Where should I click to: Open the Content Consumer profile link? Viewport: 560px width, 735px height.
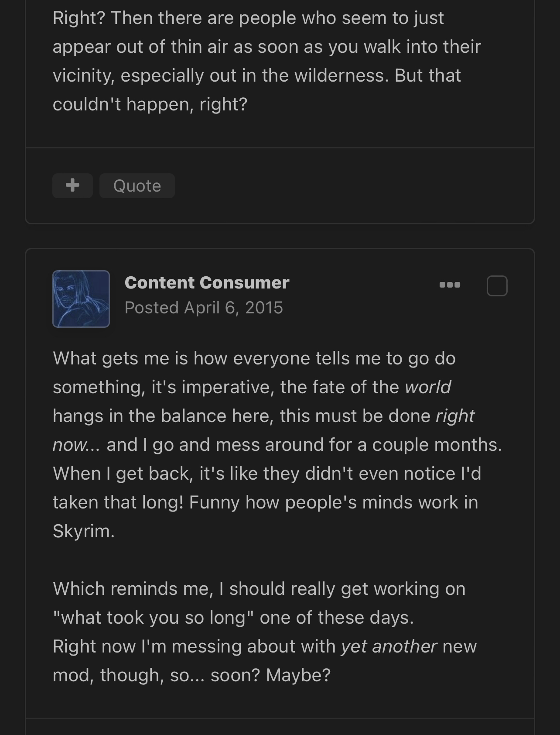[x=207, y=282]
